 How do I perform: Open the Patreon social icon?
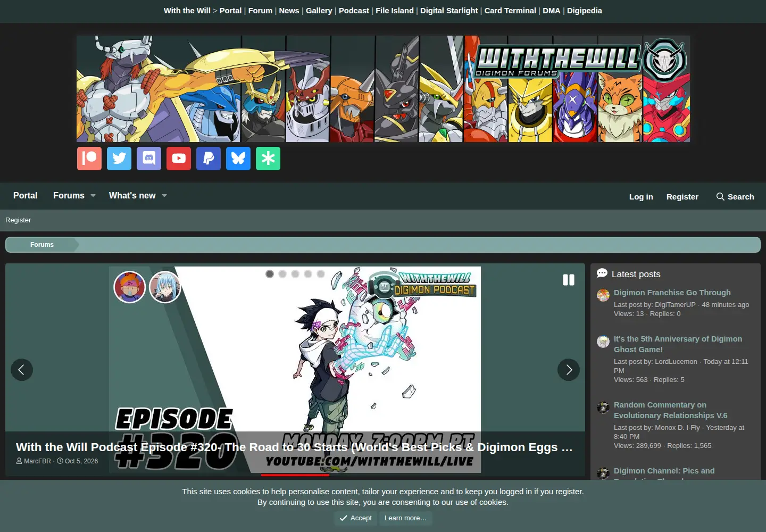(x=89, y=159)
